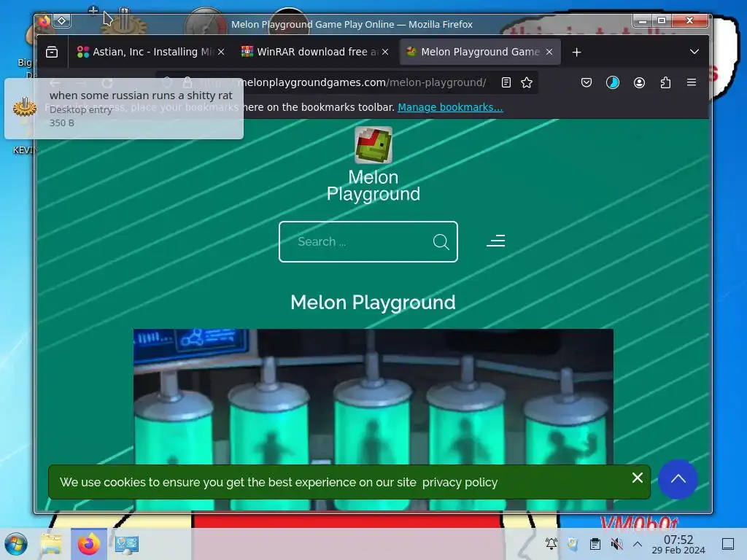Select the Melon Playground Game tab
The width and height of the screenshot is (747, 560).
point(480,52)
